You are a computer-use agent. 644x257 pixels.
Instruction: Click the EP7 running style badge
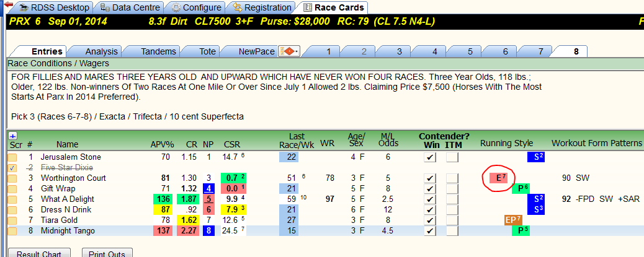[513, 220]
